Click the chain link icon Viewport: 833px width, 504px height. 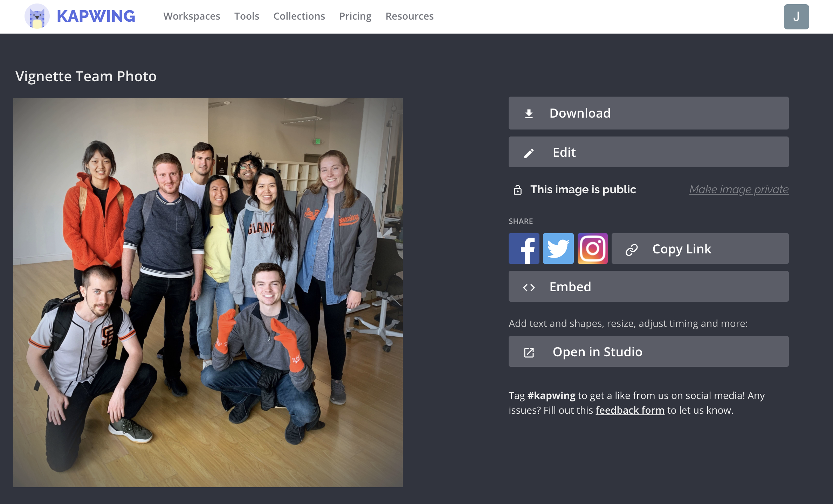(632, 249)
